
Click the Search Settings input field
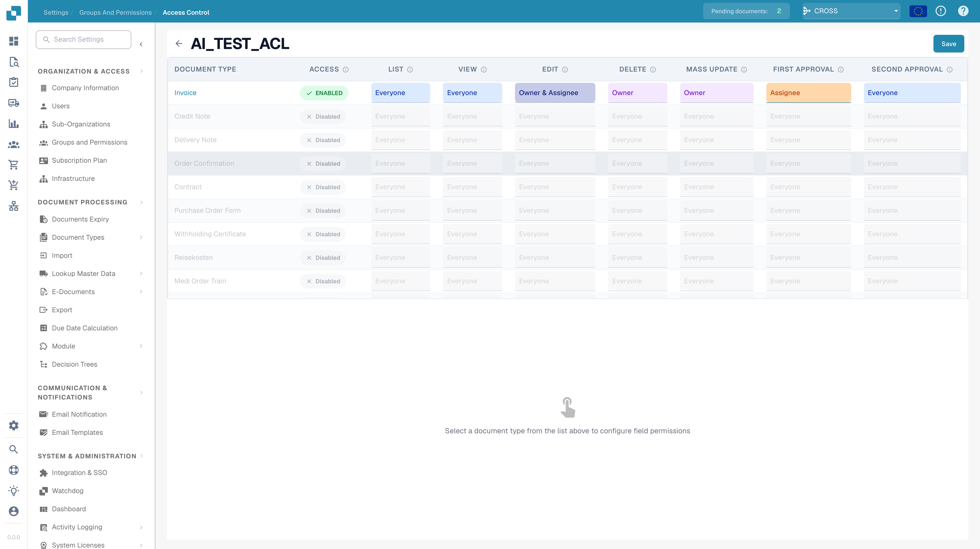pyautogui.click(x=83, y=39)
